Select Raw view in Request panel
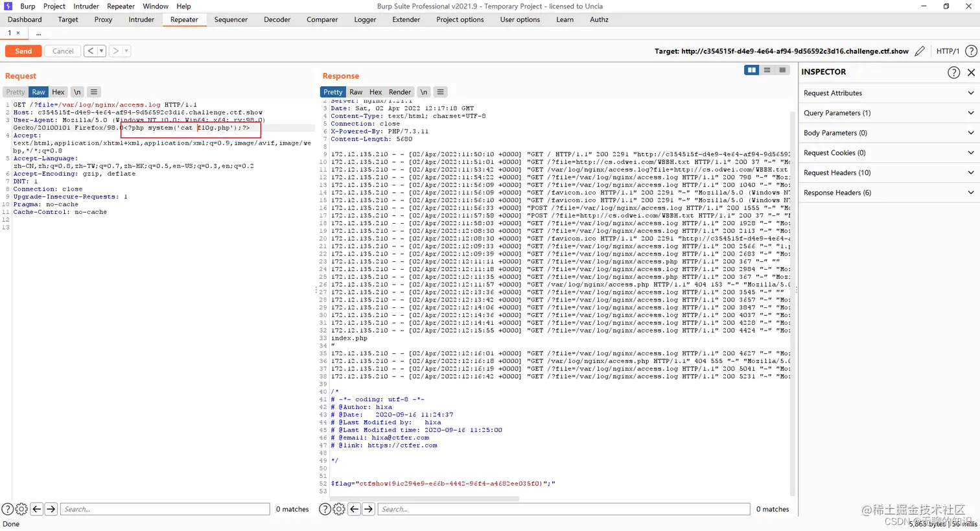This screenshot has height=531, width=980. pos(39,92)
